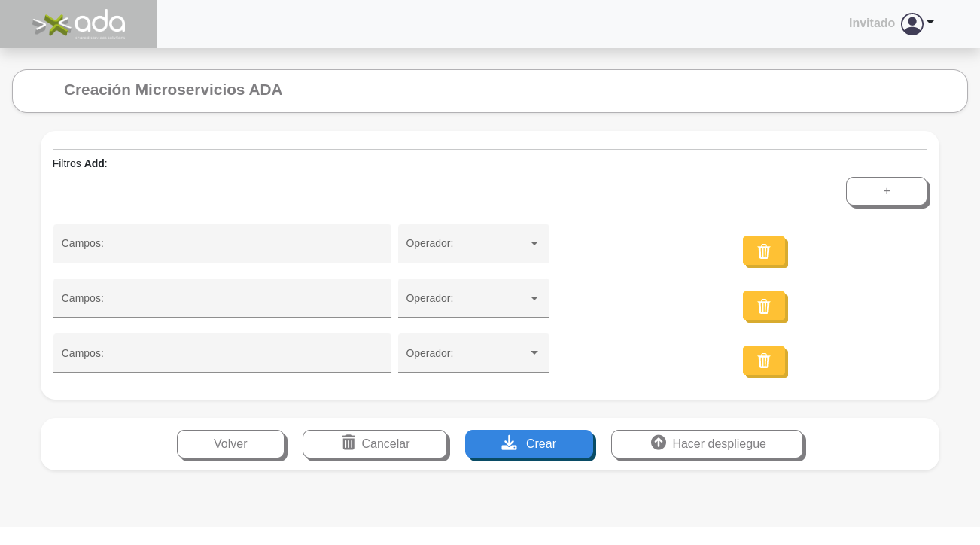The image size is (980, 545).
Task: Click the Filtros Add label
Action: [x=80, y=163]
